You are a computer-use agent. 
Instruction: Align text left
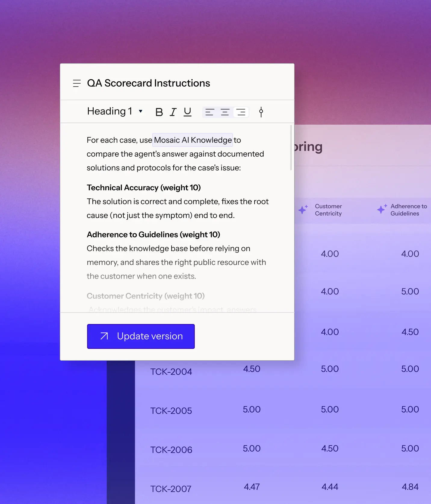[x=209, y=112]
